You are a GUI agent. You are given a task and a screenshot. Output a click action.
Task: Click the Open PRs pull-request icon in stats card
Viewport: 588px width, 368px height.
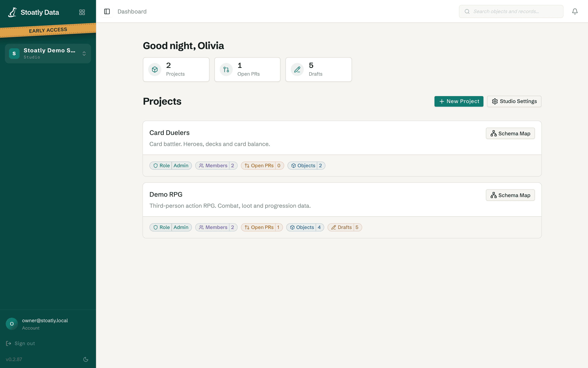pos(226,70)
